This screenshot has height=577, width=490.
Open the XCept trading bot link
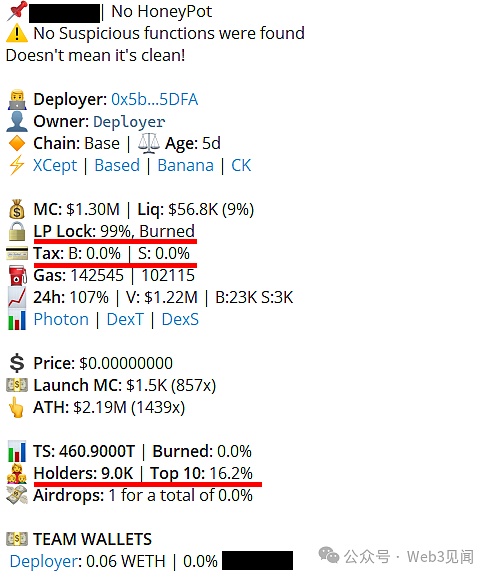[55, 165]
